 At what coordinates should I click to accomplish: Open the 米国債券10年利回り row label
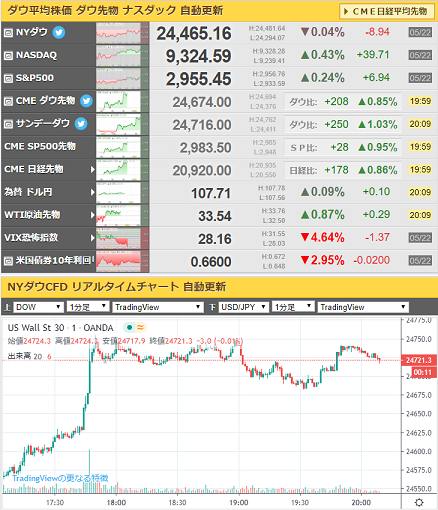pos(55,260)
